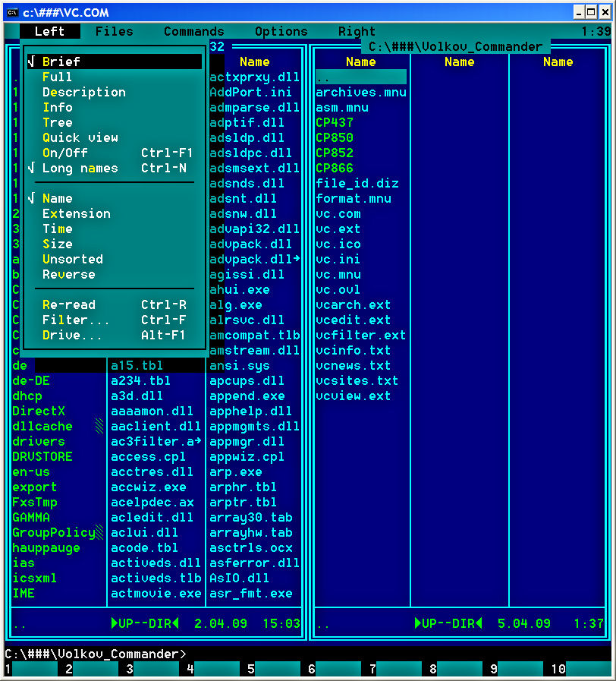Select vc.com in right panel

[338, 213]
